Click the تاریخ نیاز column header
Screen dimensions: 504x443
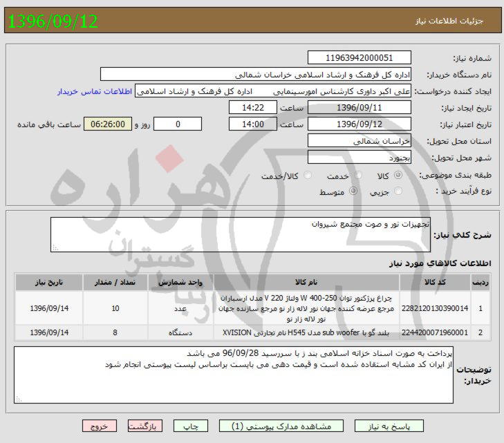pyautogui.click(x=49, y=283)
